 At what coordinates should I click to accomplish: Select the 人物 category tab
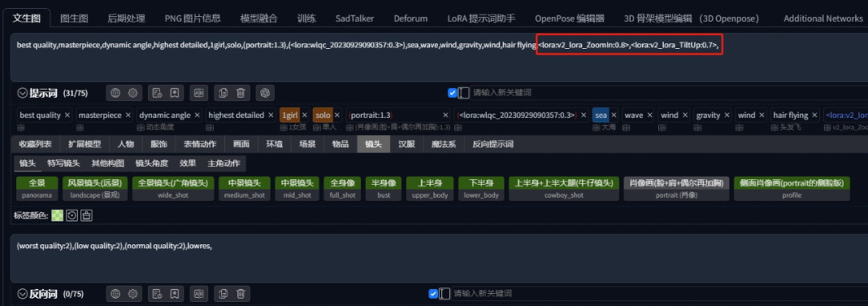pos(125,145)
